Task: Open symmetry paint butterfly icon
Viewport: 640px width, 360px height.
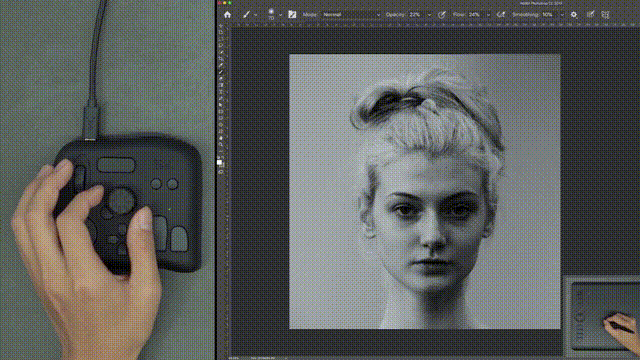Action: coord(605,15)
